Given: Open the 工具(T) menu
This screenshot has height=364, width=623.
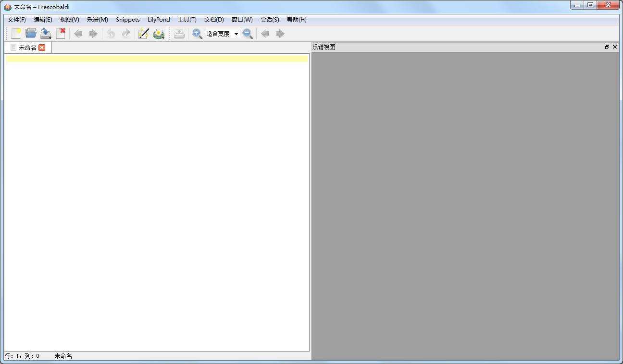Looking at the screenshot, I should [187, 20].
